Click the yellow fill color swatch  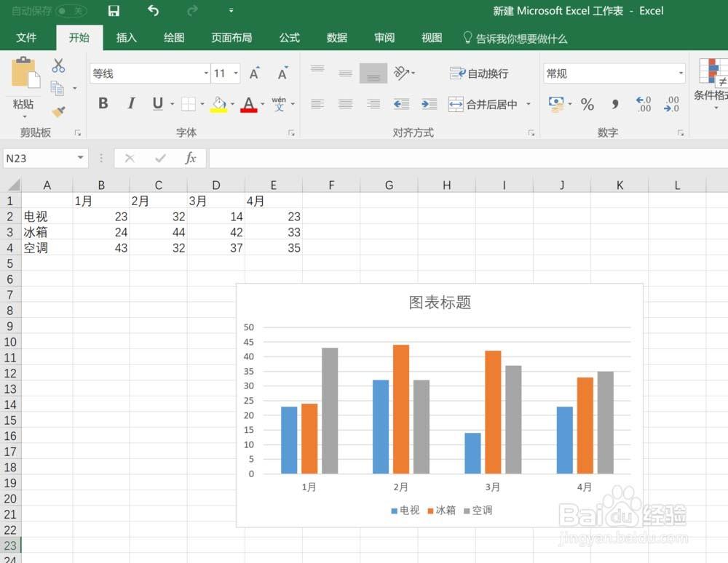click(218, 108)
